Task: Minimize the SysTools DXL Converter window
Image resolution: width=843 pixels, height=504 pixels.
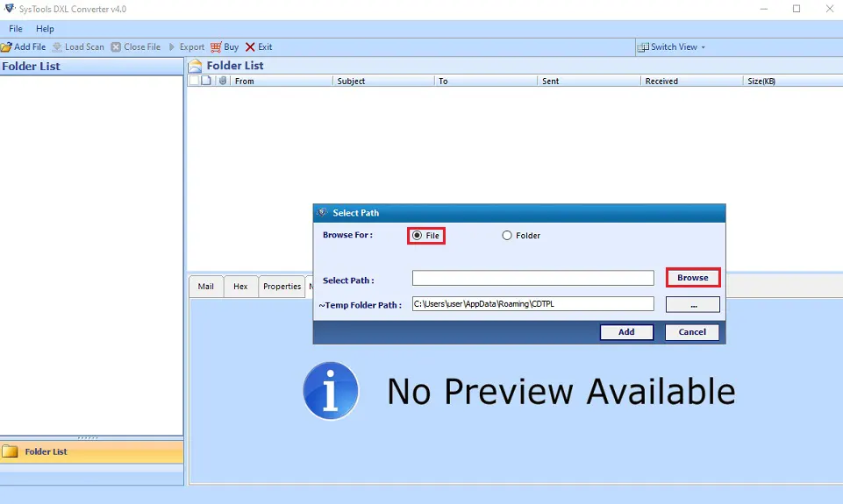Action: pyautogui.click(x=763, y=9)
